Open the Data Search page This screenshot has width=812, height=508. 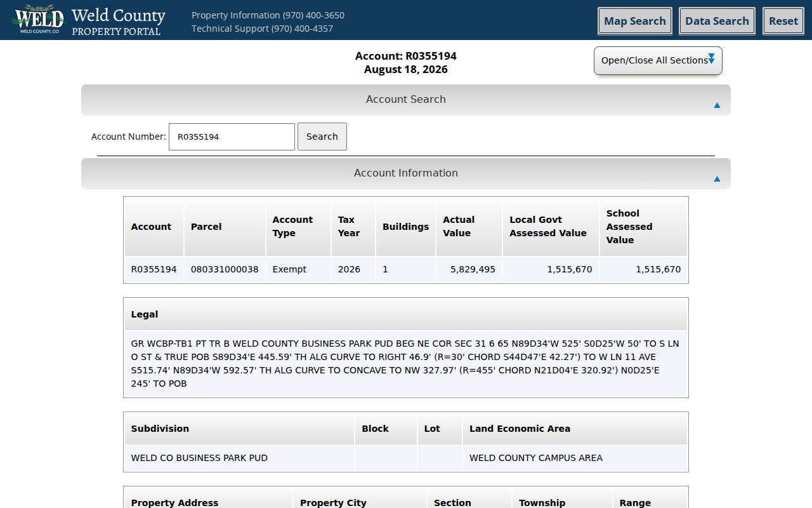tap(717, 21)
